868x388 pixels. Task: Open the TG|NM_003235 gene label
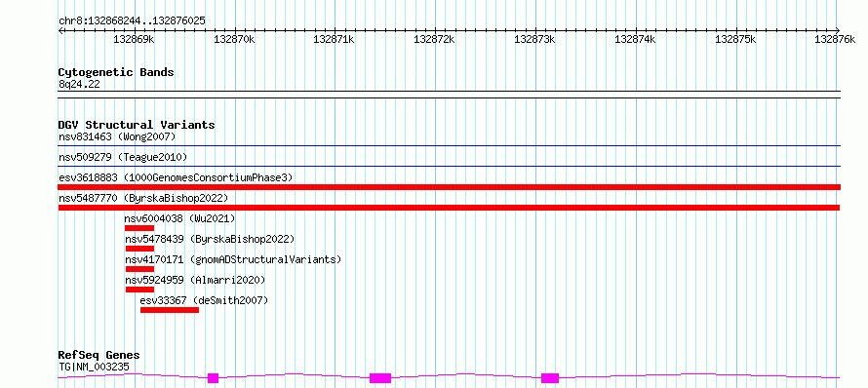pyautogui.click(x=94, y=367)
